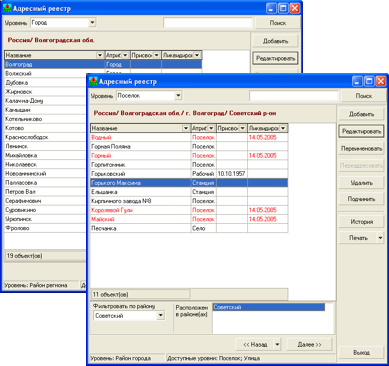This screenshot has height=366, width=389.
Task: Select the Горьковский row
Action: 189,174
